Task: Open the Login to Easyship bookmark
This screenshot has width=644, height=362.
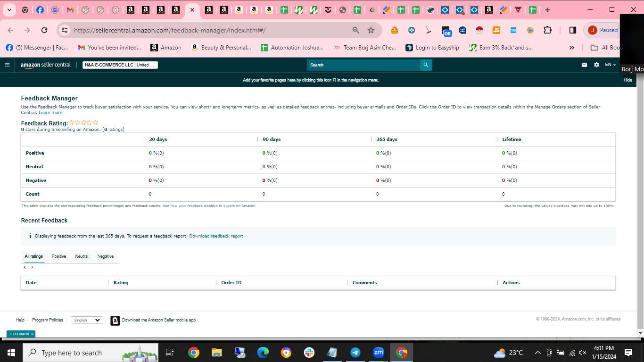Action: pos(432,48)
